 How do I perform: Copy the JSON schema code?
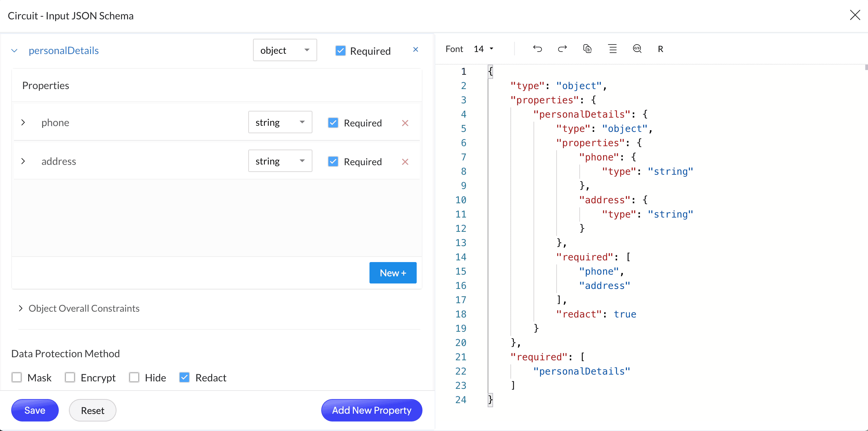pos(587,49)
